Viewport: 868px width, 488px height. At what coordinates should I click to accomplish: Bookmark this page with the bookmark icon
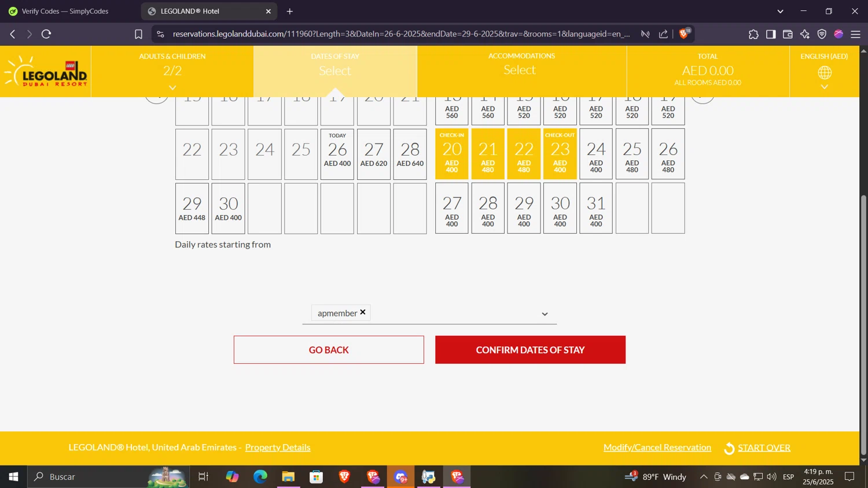click(138, 34)
